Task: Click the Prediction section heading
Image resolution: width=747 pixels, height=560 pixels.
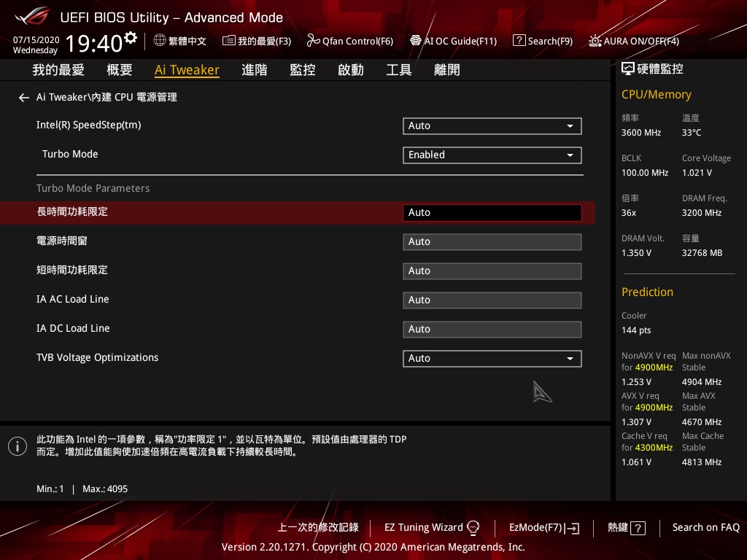Action: [x=648, y=292]
